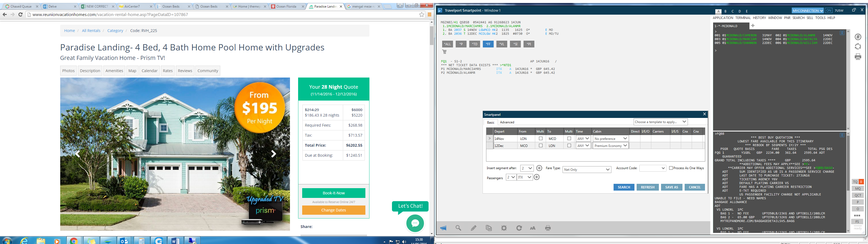Add a new terminal tab with plus icon
This screenshot has height=244, width=868.
click(x=753, y=25)
